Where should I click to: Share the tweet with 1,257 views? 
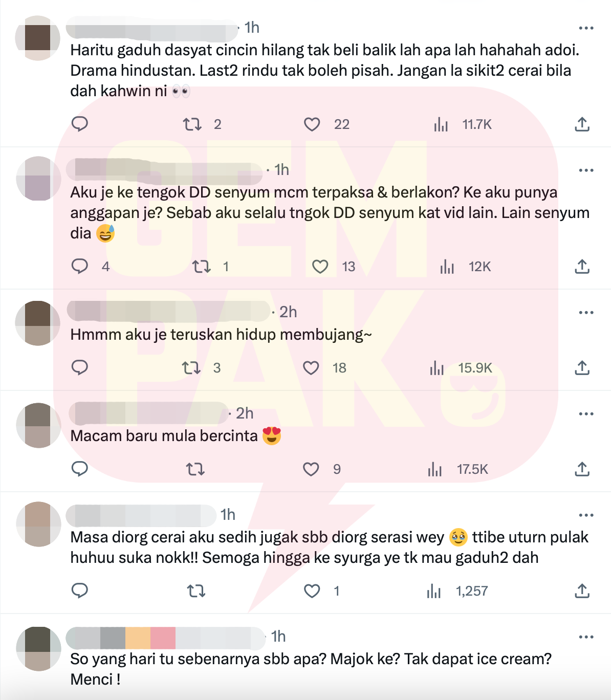coord(582,591)
